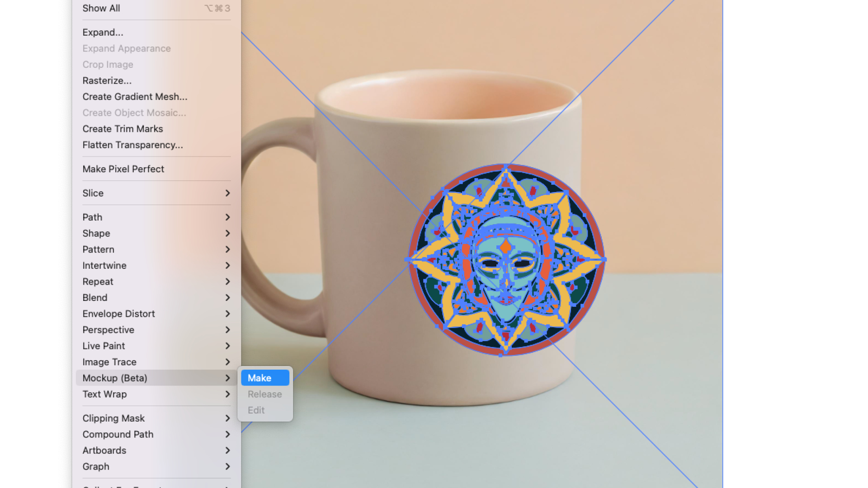This screenshot has height=488, width=868.
Task: Open the Blend submenu
Action: tap(94, 297)
